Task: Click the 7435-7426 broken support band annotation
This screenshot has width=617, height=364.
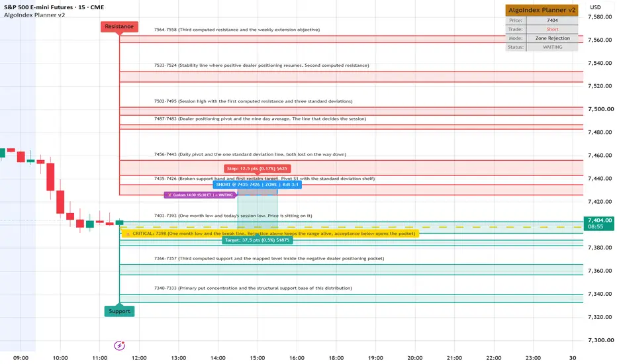Action: point(264,179)
